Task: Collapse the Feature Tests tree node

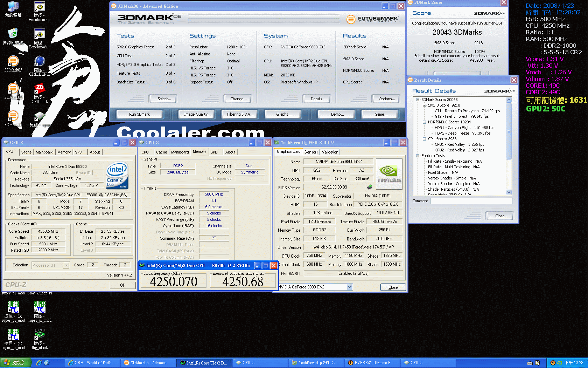Action: pos(418,156)
